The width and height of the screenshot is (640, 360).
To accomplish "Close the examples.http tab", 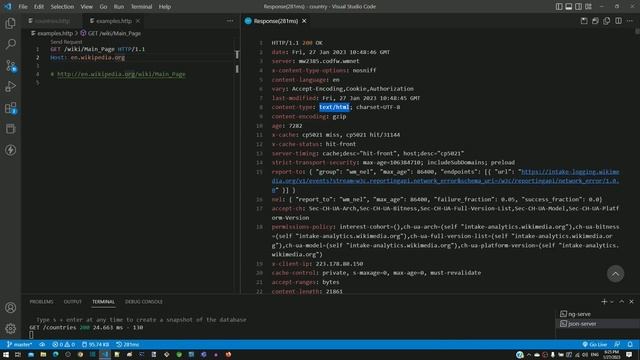I will [x=138, y=21].
